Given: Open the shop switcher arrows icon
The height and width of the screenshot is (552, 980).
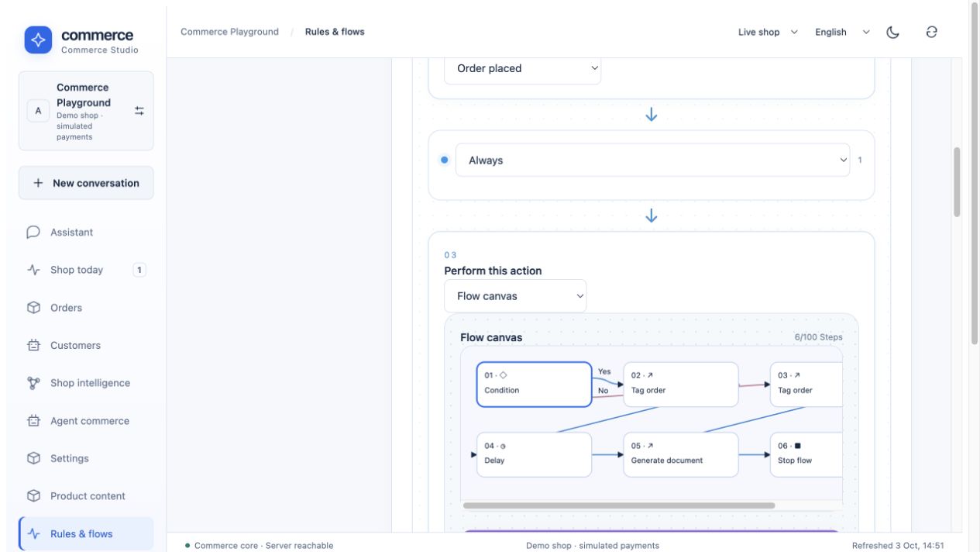Looking at the screenshot, I should (139, 111).
